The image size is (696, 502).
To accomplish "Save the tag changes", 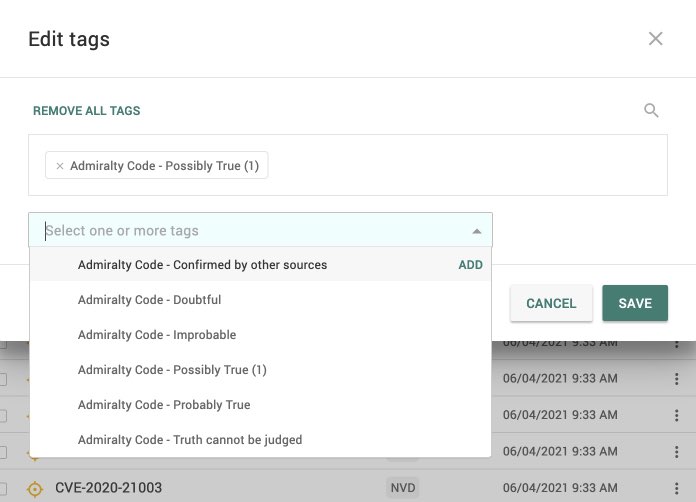I will [x=634, y=304].
